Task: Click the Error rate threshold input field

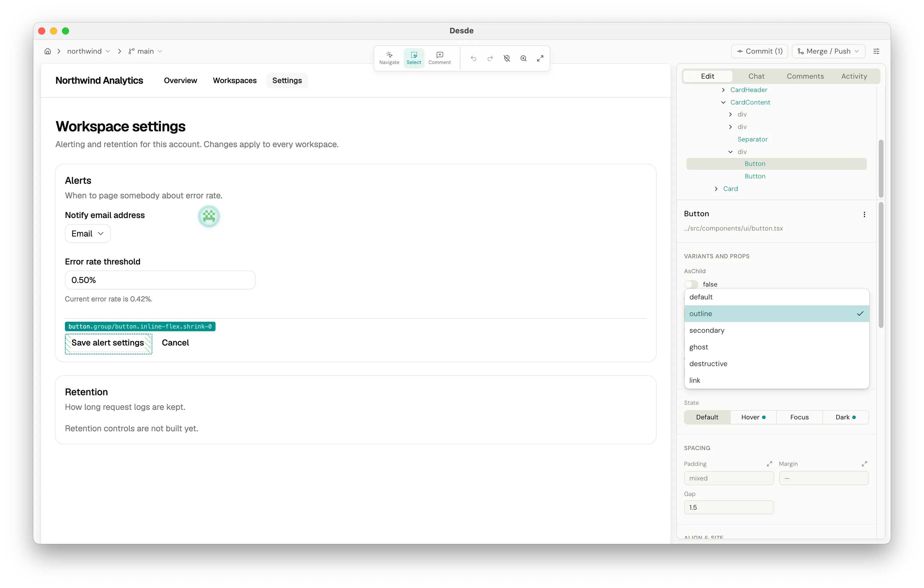Action: (x=160, y=280)
